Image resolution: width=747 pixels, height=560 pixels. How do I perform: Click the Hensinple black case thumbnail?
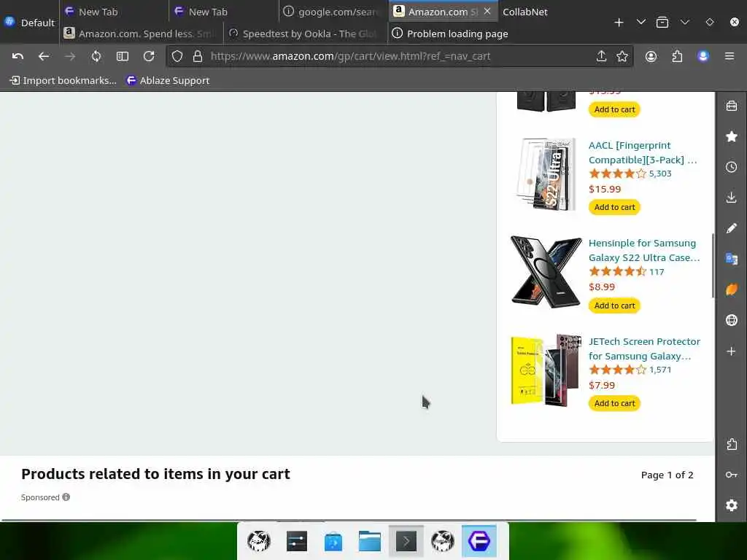point(546,272)
